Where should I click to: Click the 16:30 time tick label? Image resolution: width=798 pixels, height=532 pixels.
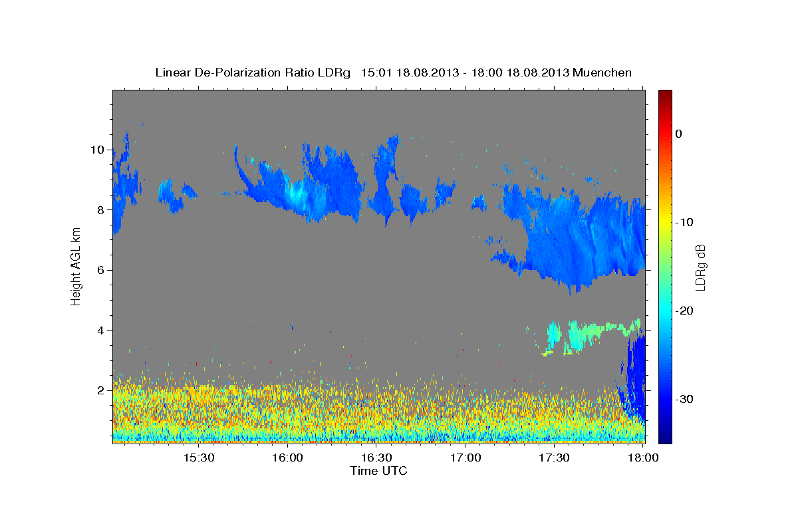[x=376, y=458]
